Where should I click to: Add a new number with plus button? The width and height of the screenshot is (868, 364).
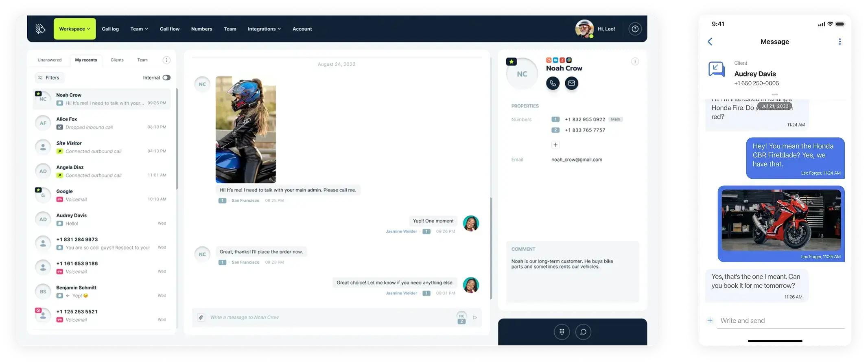(555, 145)
